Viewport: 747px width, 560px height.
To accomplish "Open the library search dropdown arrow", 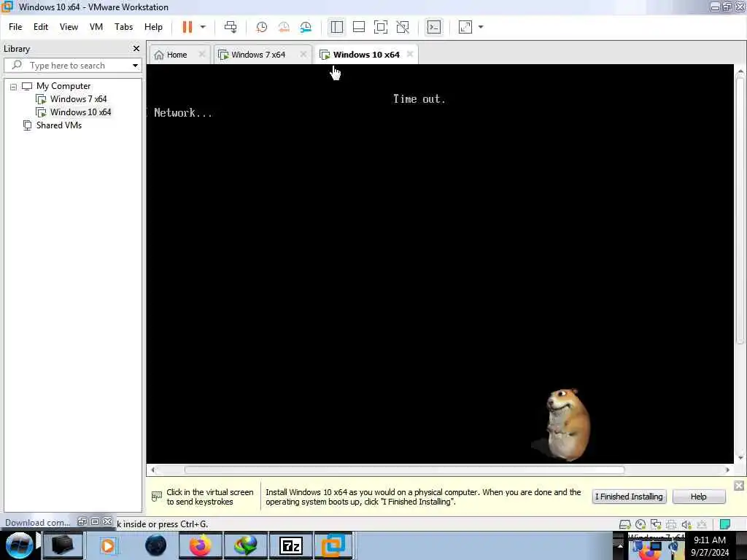I will 135,65.
